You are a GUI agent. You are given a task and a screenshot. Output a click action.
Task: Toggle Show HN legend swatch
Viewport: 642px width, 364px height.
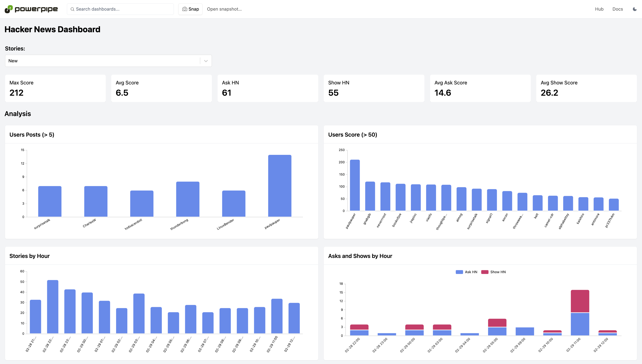click(x=485, y=272)
